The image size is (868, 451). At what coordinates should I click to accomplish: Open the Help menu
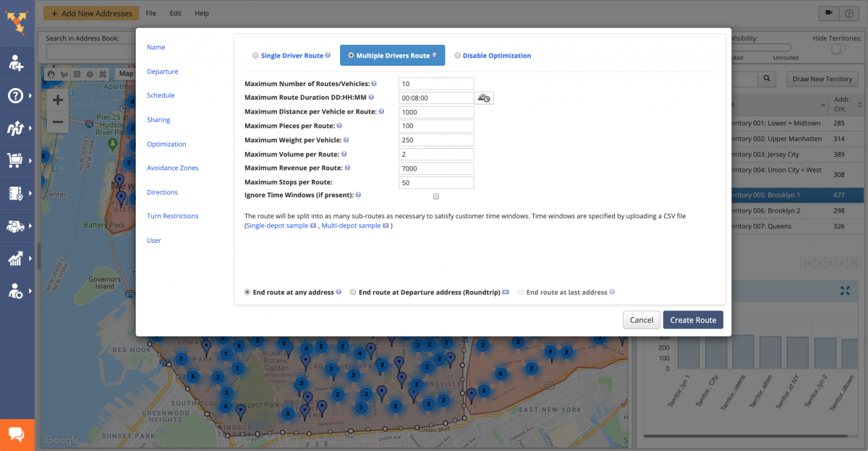click(202, 13)
